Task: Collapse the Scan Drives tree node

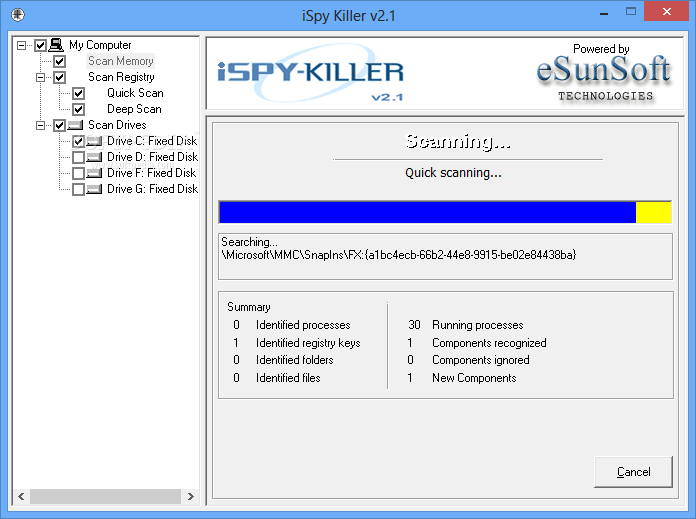Action: click(x=40, y=125)
